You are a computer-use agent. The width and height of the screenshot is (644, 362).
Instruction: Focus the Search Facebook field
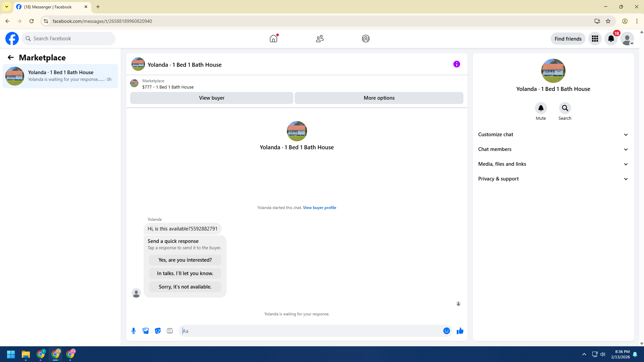pyautogui.click(x=68, y=39)
